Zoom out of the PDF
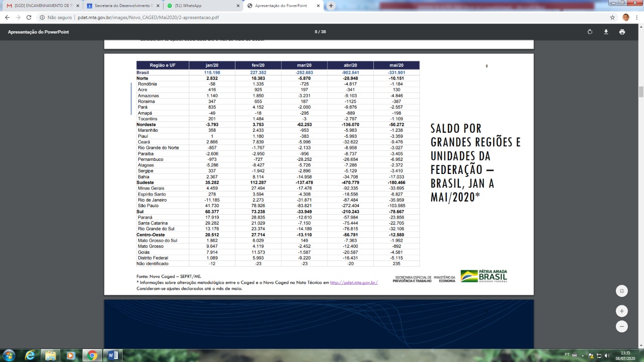This screenshot has height=362, width=644. (x=622, y=326)
